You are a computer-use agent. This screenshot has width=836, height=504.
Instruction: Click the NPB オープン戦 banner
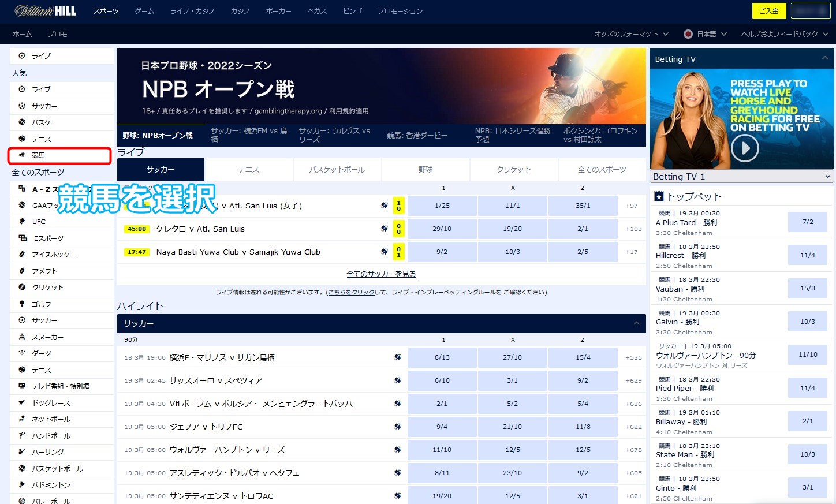(381, 86)
